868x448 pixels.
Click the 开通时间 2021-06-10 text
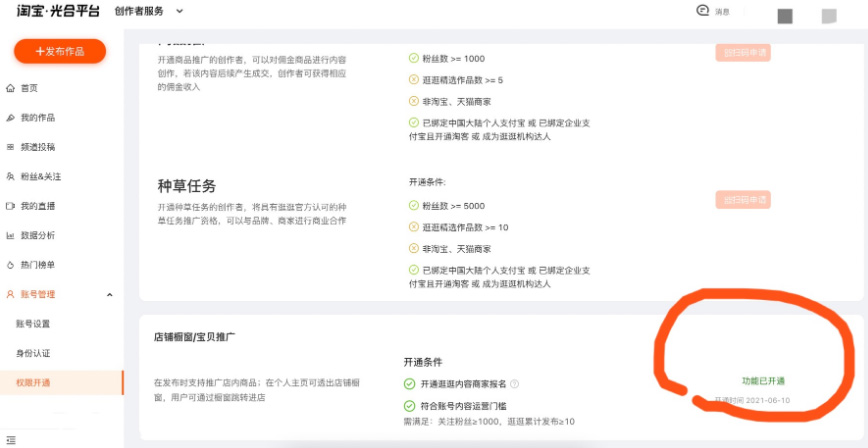tap(752, 400)
